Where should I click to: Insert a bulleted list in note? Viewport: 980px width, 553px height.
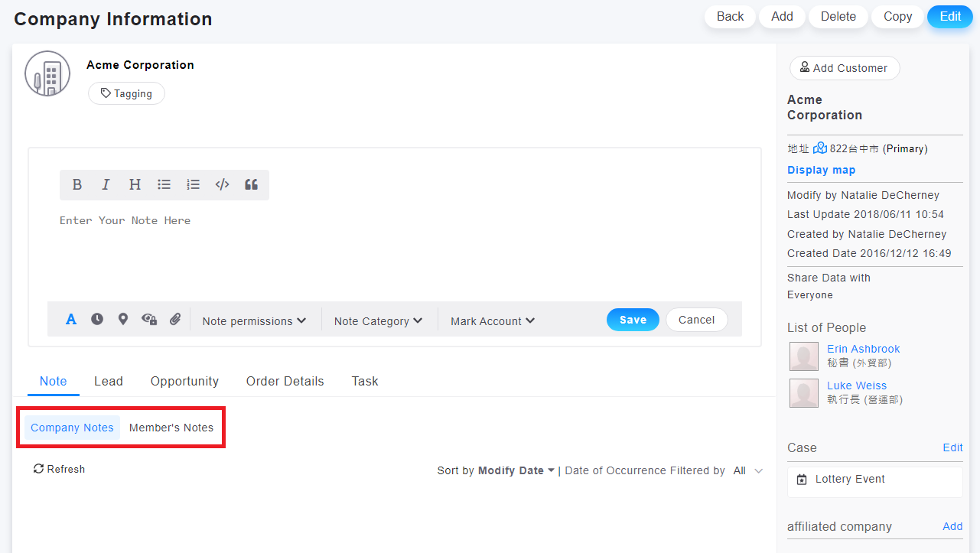[164, 184]
